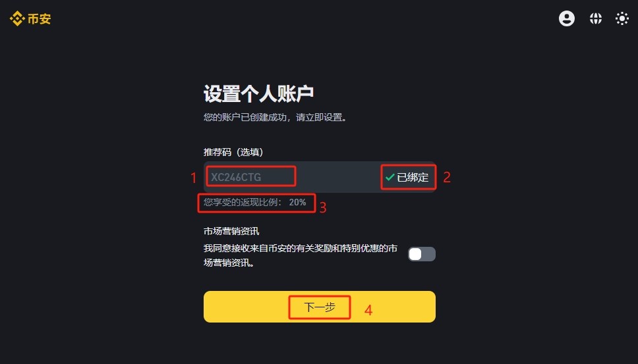
Task: Click red annotation number 4
Action: (368, 311)
